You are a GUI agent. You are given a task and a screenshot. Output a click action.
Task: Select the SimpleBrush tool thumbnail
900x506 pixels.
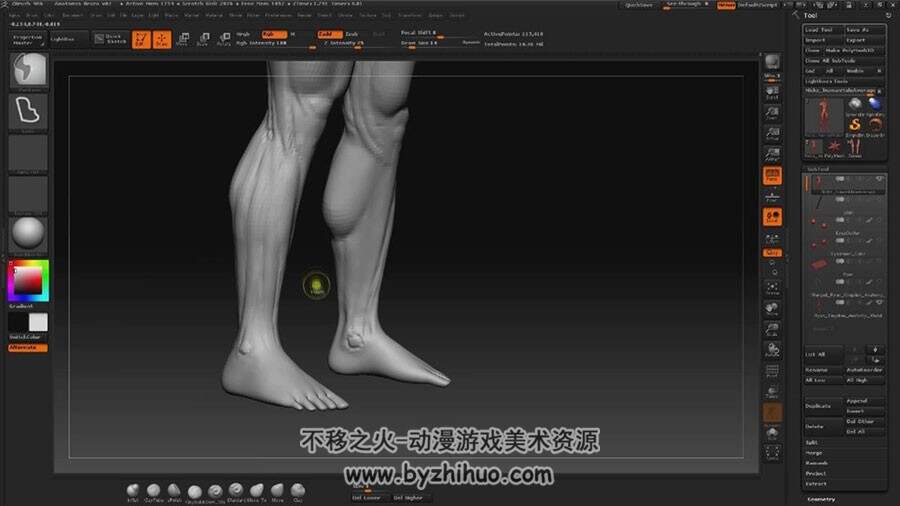click(x=854, y=126)
